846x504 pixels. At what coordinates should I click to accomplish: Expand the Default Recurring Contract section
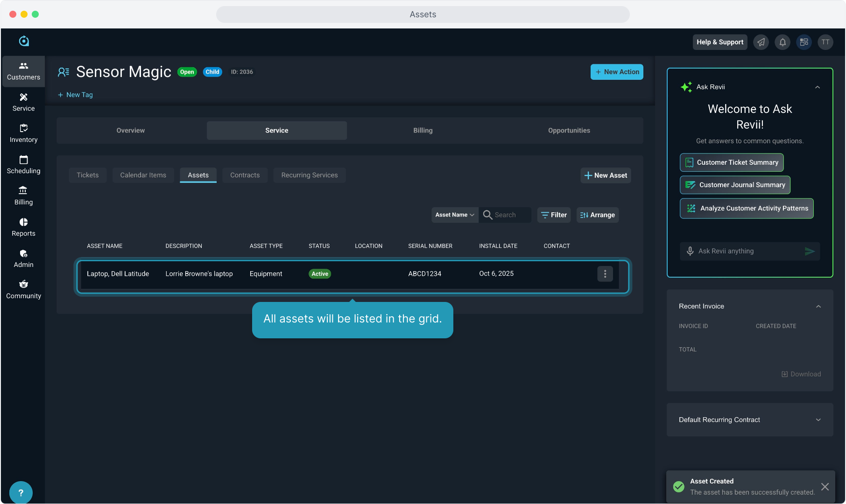[818, 420]
